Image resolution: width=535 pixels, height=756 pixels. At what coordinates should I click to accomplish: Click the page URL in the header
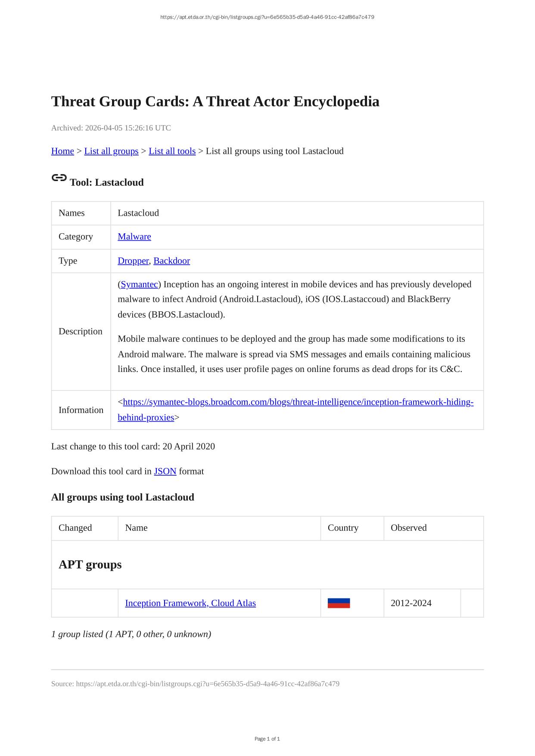[267, 17]
